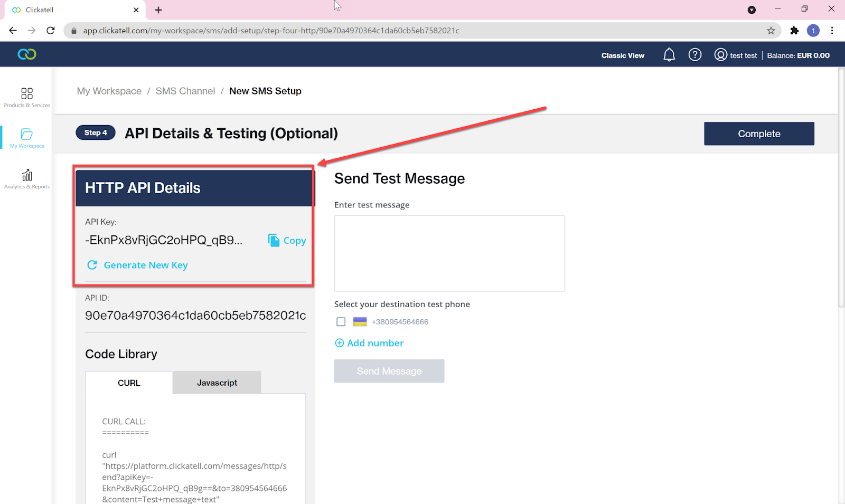Open Chrome three-dot menu

coord(832,31)
